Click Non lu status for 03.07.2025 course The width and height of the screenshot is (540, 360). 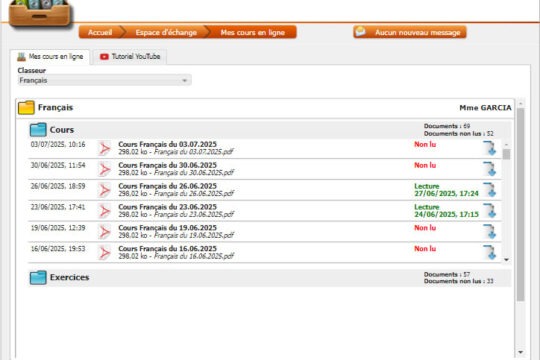click(425, 144)
